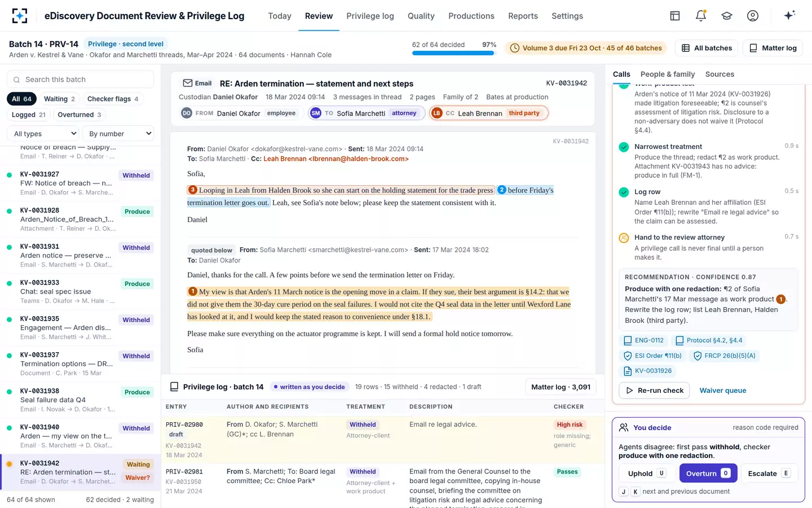The height and width of the screenshot is (508, 812).
Task: Click the play icon in the Re-run check button
Action: pyautogui.click(x=629, y=390)
